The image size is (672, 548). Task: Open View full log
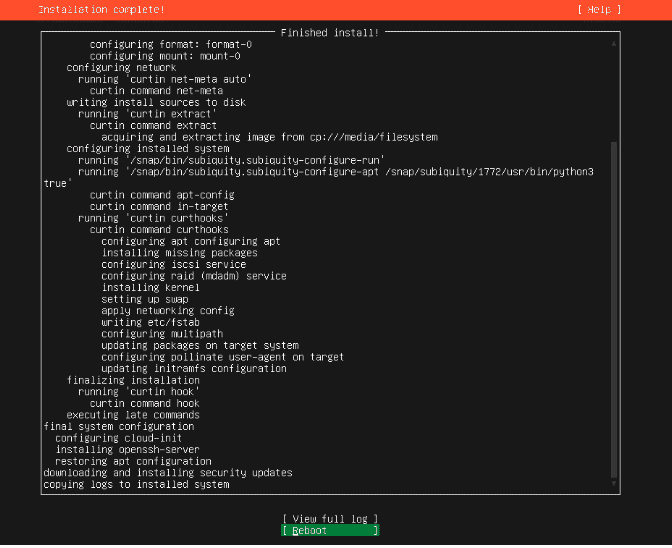click(330, 519)
